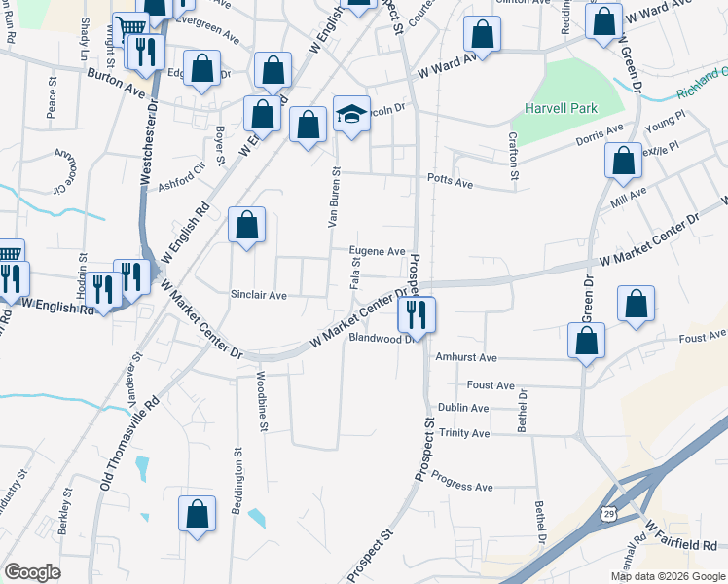The height and width of the screenshot is (584, 728).
Task: Select the Dublin Ave label
Action: pos(463,408)
